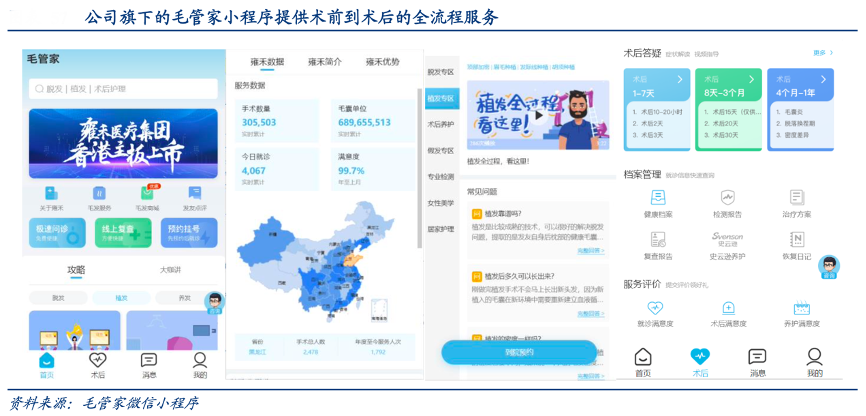Tap the 养护满意度 icon

tap(801, 309)
